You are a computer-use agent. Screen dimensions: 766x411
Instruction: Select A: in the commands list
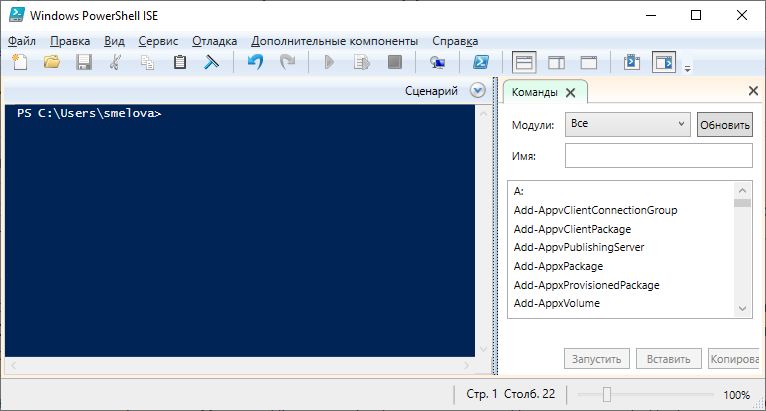pyautogui.click(x=519, y=191)
